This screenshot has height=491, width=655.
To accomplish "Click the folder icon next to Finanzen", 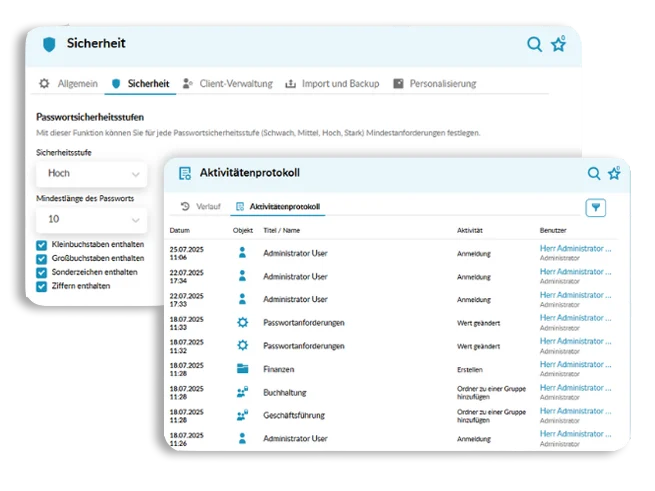I will coord(242,369).
